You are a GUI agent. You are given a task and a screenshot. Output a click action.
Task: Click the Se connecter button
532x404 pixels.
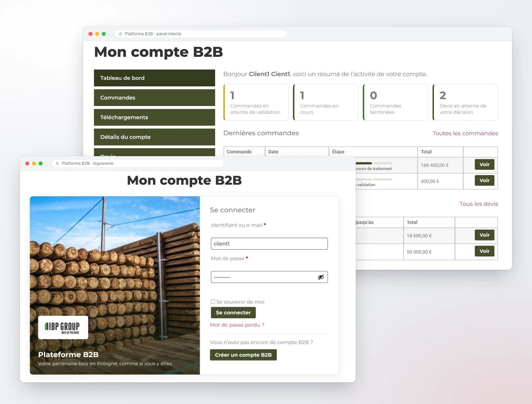pos(233,313)
